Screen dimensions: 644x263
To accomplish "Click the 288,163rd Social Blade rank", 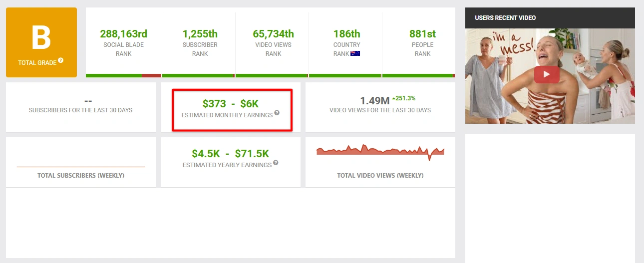I will (x=124, y=34).
